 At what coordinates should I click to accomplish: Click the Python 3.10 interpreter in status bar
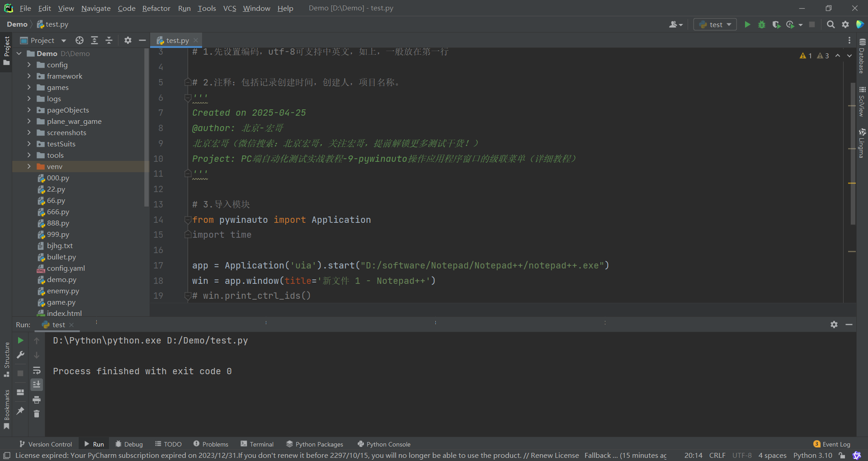[812, 456]
